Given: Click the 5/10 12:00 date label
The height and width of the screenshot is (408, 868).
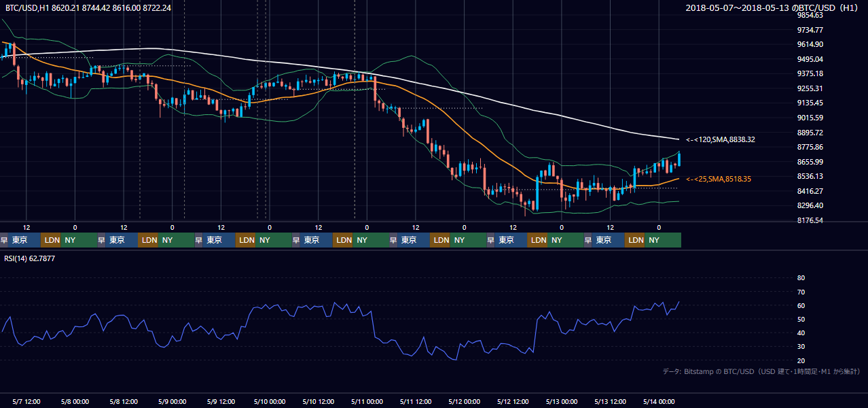Looking at the screenshot, I should (319, 401).
